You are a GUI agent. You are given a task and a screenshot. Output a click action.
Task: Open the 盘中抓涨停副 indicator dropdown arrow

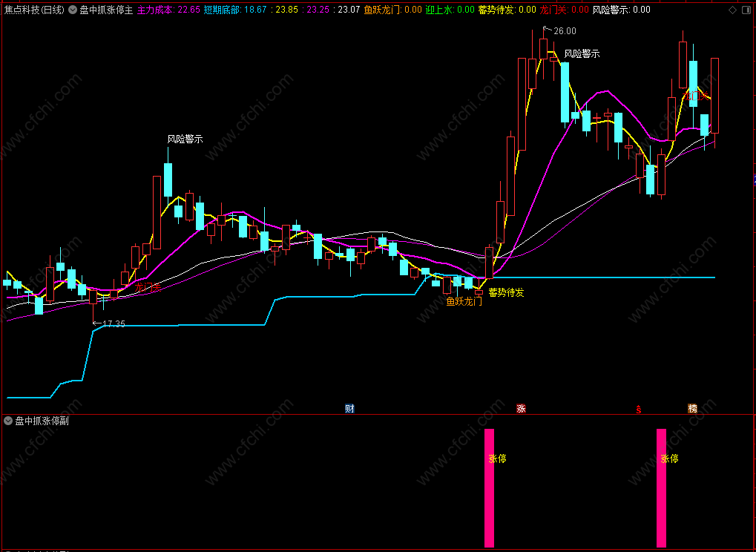pos(7,421)
